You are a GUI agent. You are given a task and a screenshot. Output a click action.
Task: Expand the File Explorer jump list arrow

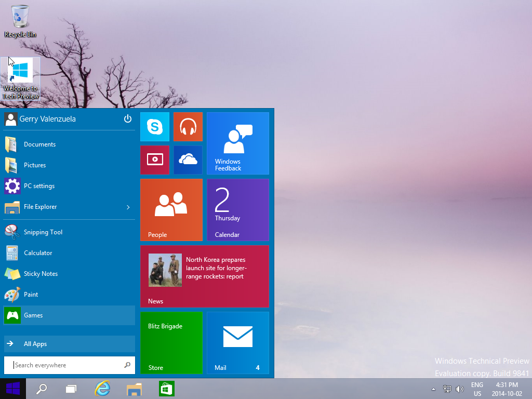[128, 207]
